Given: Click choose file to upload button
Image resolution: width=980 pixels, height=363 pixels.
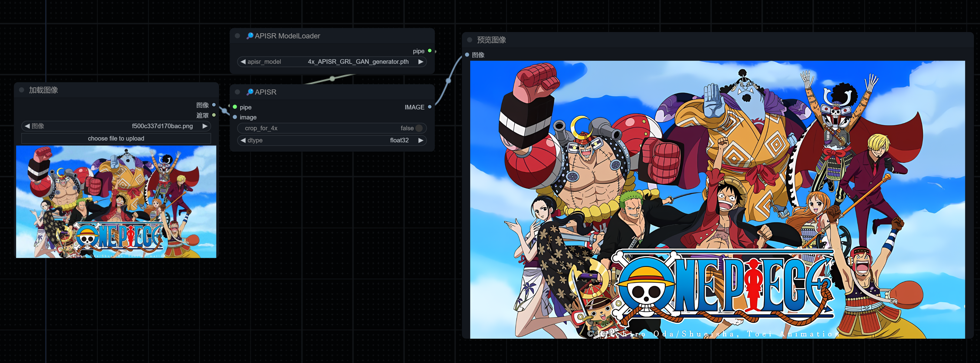Looking at the screenshot, I should pos(116,138).
